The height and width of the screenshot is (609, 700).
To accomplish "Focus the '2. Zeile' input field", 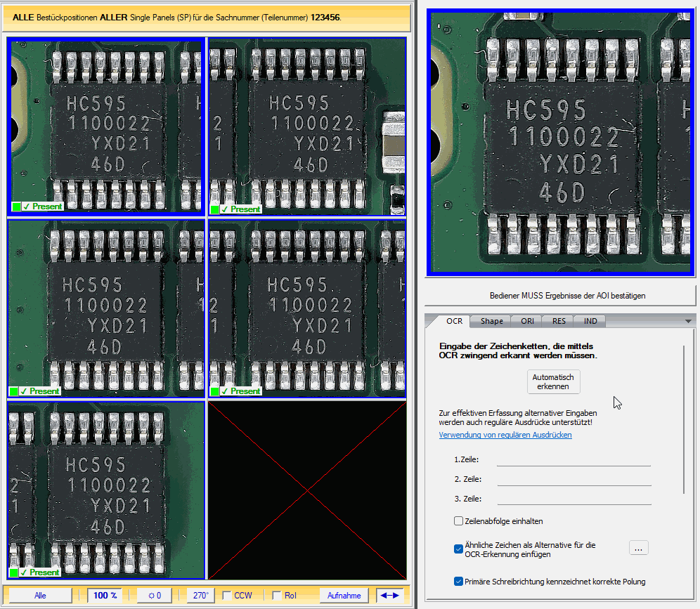I will click(573, 479).
